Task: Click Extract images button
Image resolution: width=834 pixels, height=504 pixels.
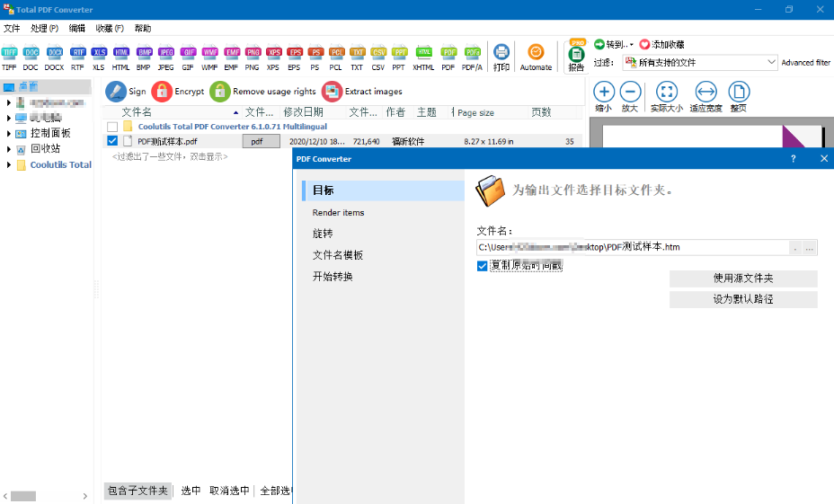Action: (362, 92)
